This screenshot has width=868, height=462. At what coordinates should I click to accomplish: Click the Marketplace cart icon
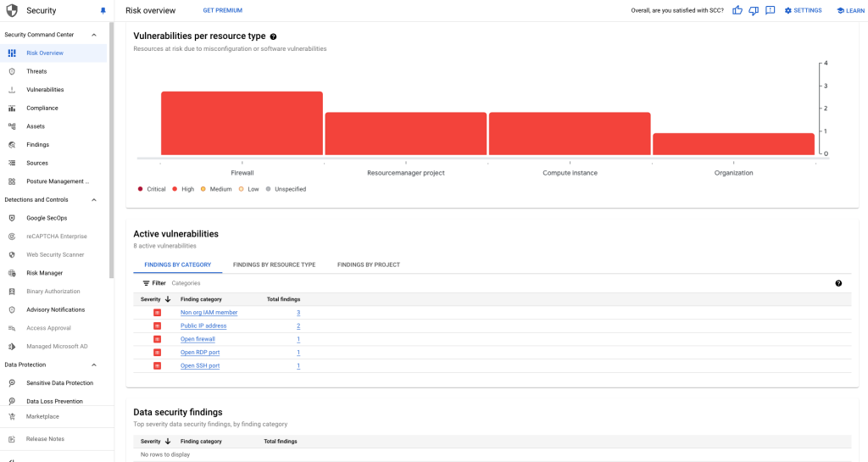12,416
